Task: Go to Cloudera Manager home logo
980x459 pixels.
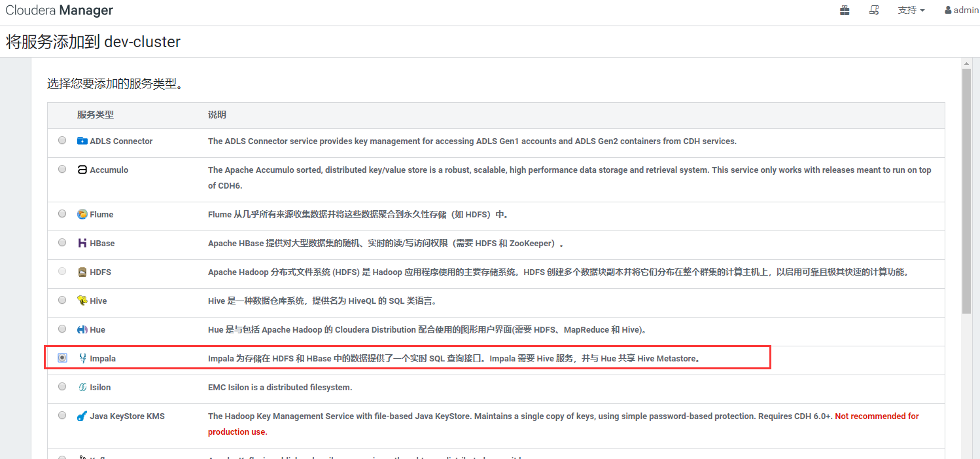Action: pyautogui.click(x=59, y=10)
